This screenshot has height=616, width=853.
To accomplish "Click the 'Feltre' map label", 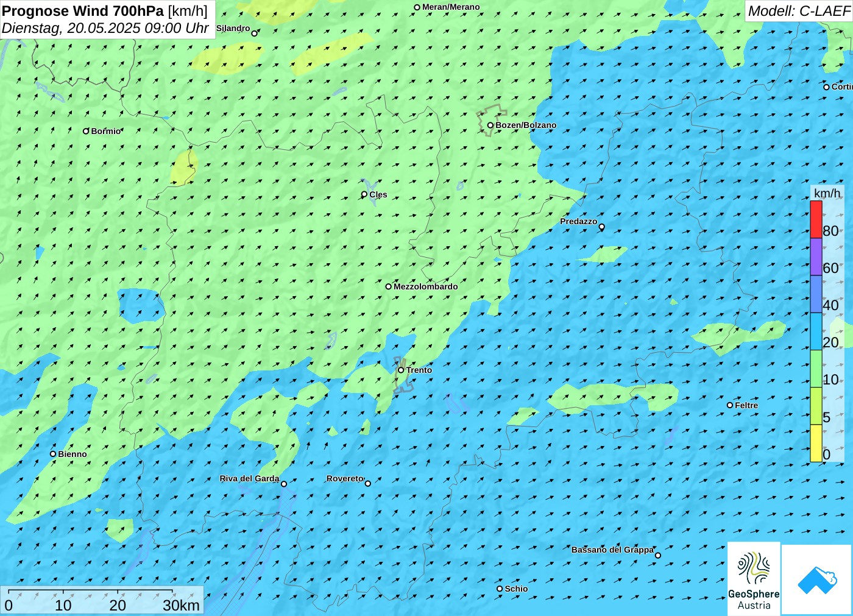I will (746, 405).
